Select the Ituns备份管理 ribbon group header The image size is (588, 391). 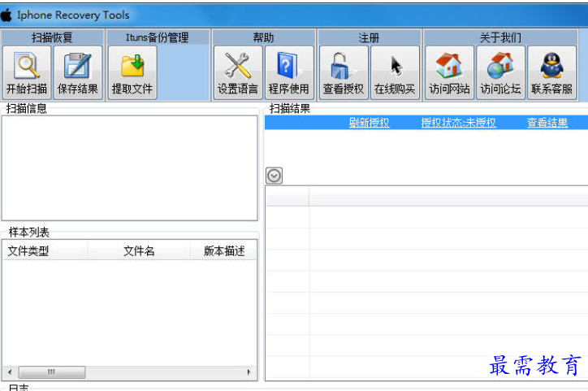pos(158,37)
